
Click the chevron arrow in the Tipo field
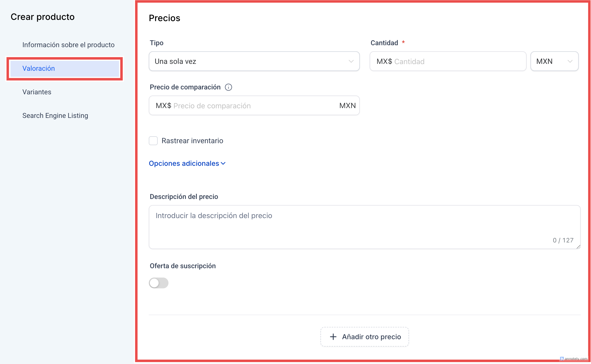(351, 61)
